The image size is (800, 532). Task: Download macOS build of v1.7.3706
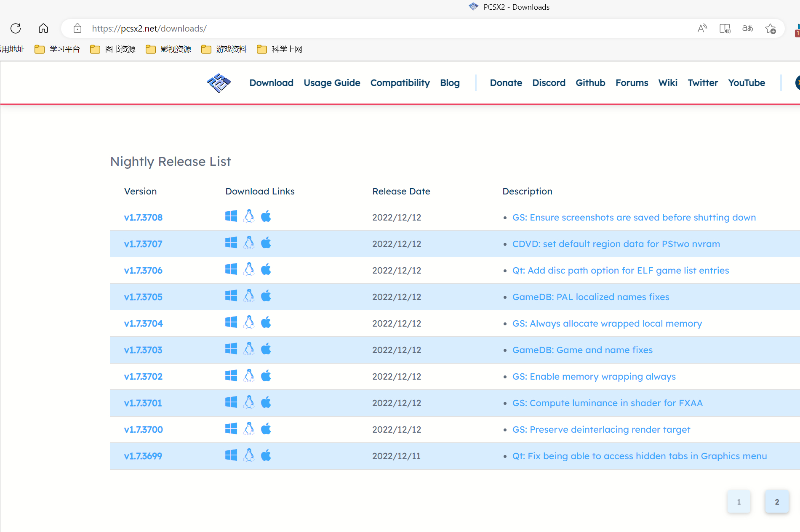266,269
